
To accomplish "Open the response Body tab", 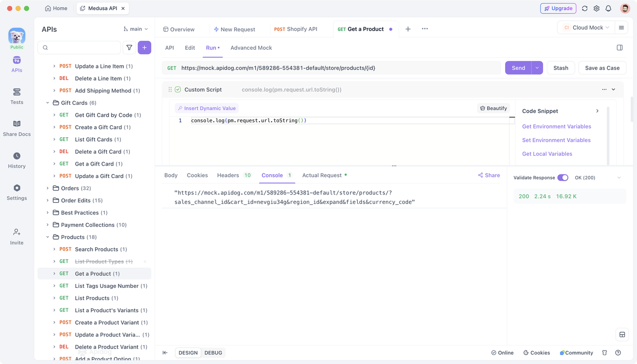I will click(171, 175).
